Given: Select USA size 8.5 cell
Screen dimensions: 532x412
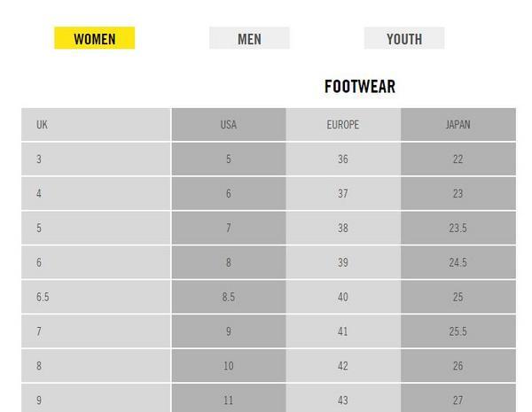Looking at the screenshot, I should pyautogui.click(x=228, y=298).
